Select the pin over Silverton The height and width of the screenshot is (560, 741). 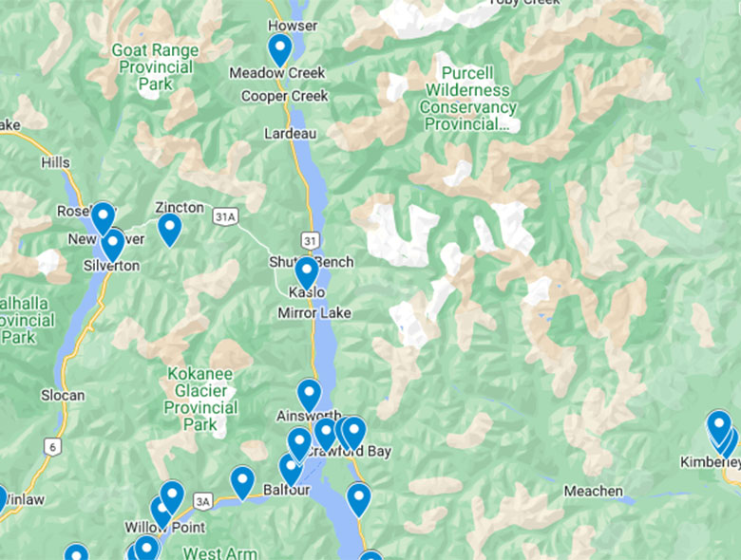pyautogui.click(x=113, y=245)
